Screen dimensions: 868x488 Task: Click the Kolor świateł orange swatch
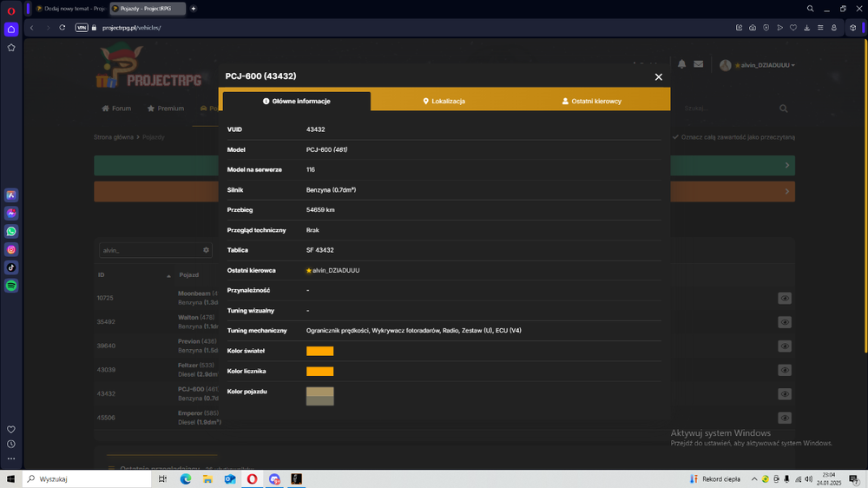(x=320, y=351)
